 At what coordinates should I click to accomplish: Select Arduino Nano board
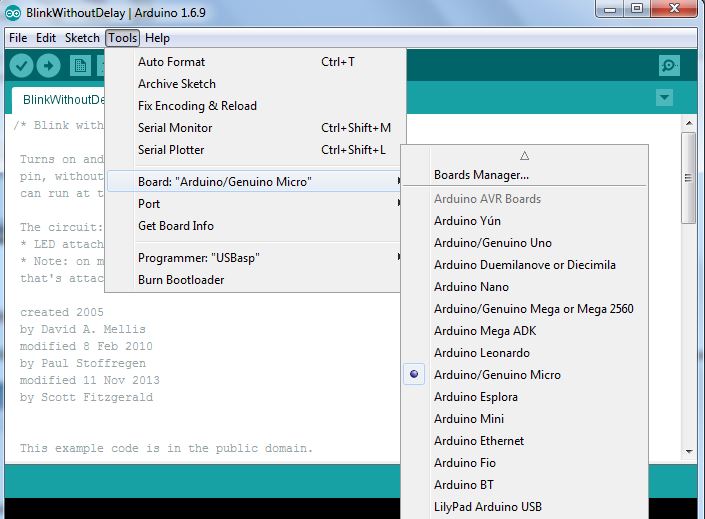click(x=525, y=287)
